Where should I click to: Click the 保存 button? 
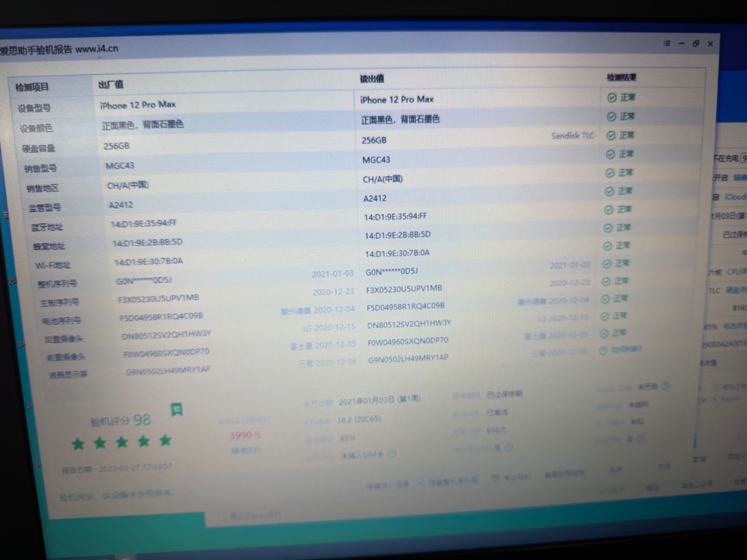[x=615, y=470]
